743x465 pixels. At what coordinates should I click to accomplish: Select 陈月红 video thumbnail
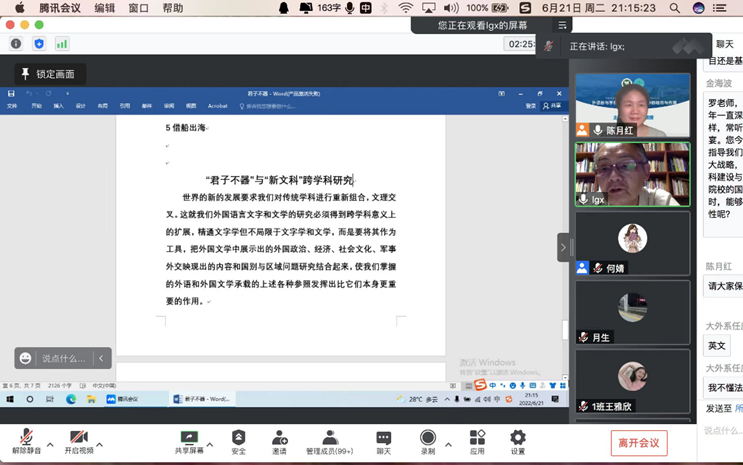tap(633, 105)
